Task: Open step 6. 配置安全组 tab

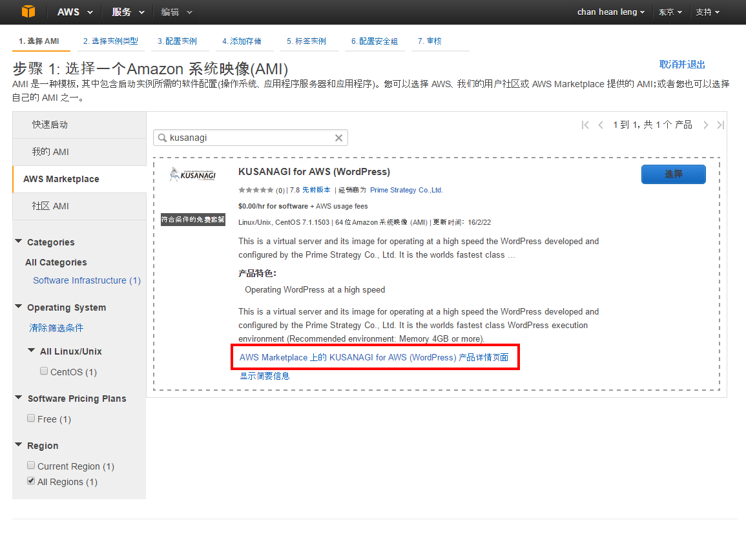Action: pos(375,41)
